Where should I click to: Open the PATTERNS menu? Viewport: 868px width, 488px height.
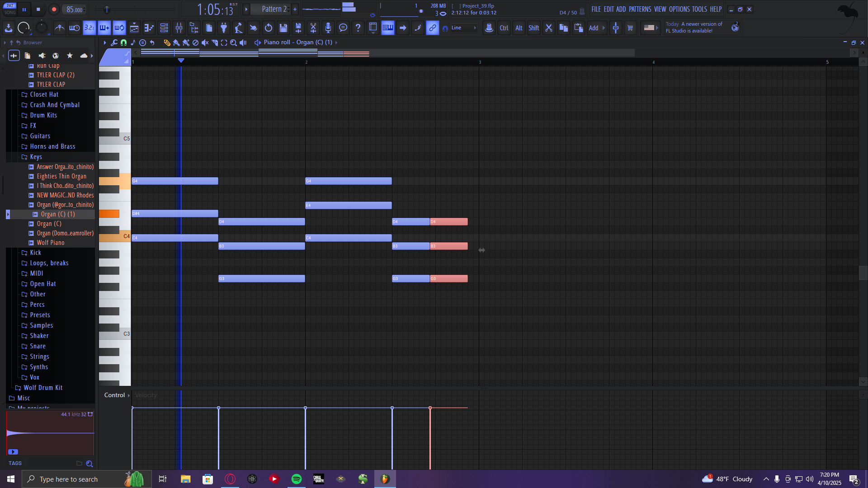pos(640,9)
